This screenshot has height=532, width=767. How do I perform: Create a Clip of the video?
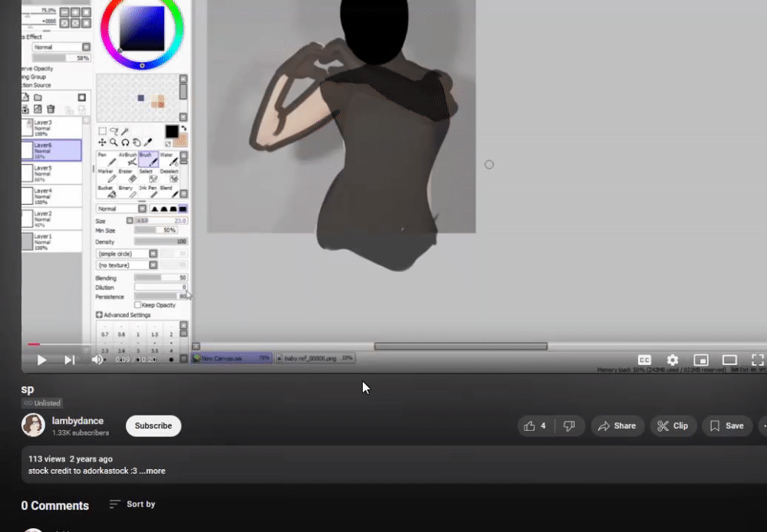click(673, 426)
